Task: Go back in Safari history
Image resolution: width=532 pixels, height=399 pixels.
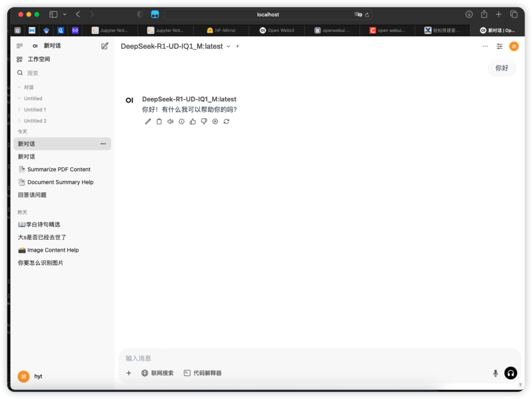Action: point(78,14)
